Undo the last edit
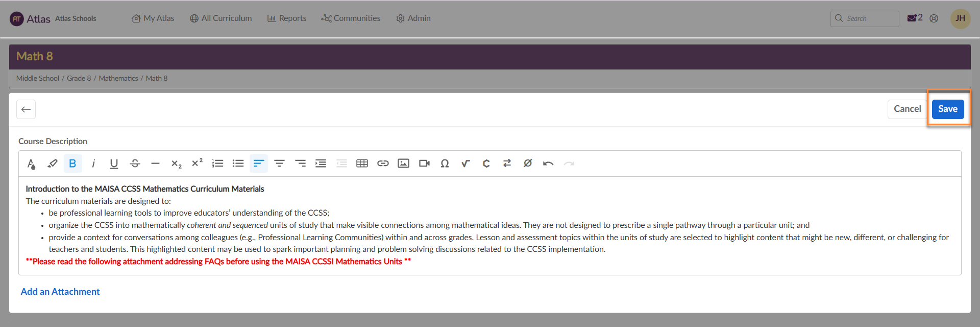 548,163
